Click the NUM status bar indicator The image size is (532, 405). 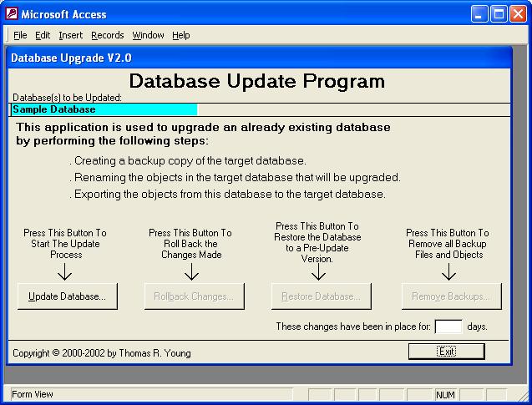coord(445,395)
